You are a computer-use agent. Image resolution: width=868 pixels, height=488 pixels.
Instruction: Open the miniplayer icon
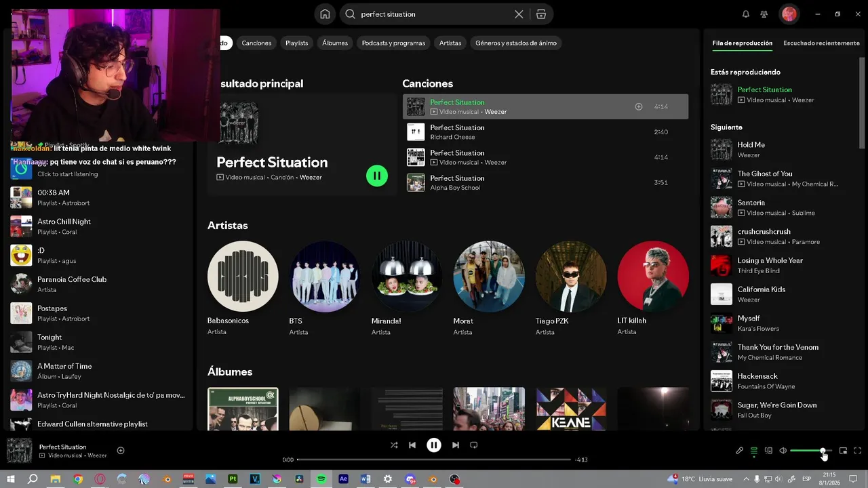point(843,451)
